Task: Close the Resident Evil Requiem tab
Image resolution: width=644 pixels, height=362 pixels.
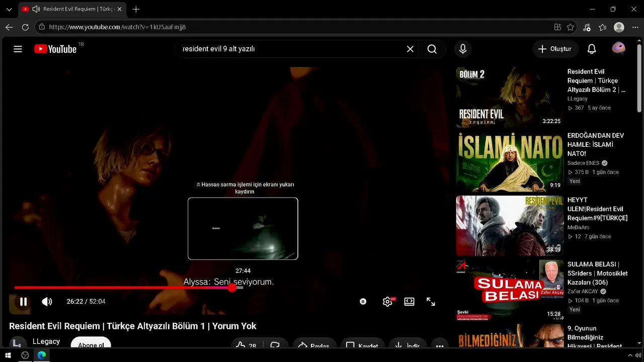Action: pos(119,9)
